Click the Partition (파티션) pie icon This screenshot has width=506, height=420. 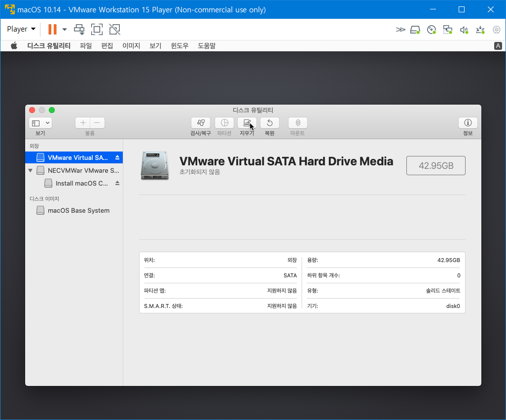[224, 123]
